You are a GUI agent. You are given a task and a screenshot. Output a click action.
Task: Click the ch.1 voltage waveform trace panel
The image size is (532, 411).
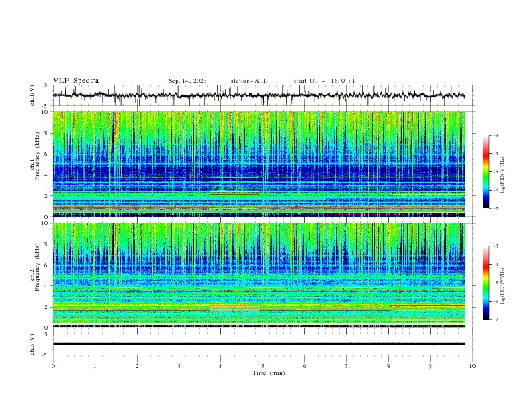point(263,95)
